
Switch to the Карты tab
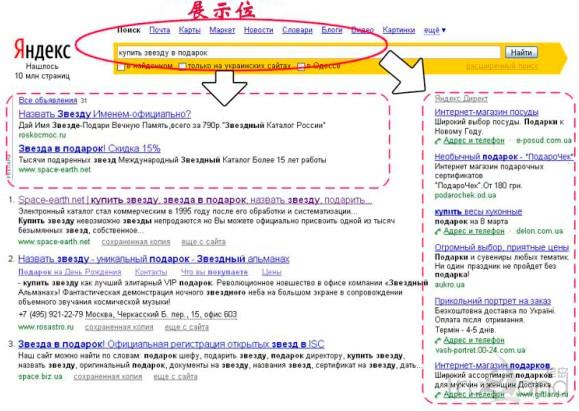(x=189, y=30)
